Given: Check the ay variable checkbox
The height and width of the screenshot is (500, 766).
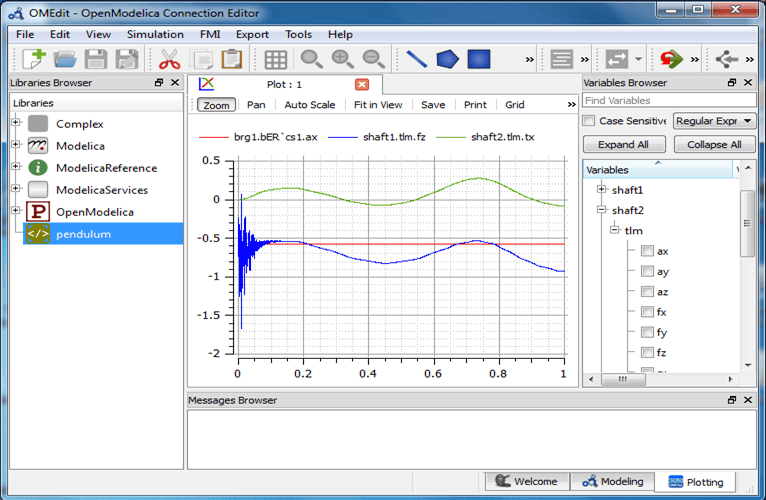Looking at the screenshot, I should pyautogui.click(x=647, y=271).
